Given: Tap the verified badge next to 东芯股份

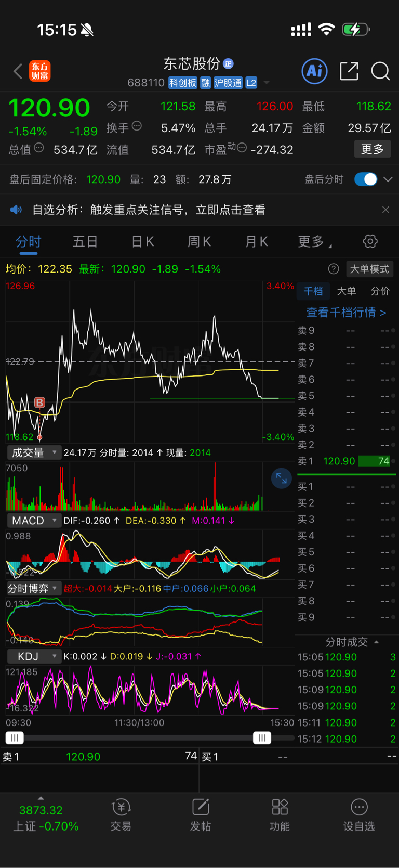Looking at the screenshot, I should (228, 63).
